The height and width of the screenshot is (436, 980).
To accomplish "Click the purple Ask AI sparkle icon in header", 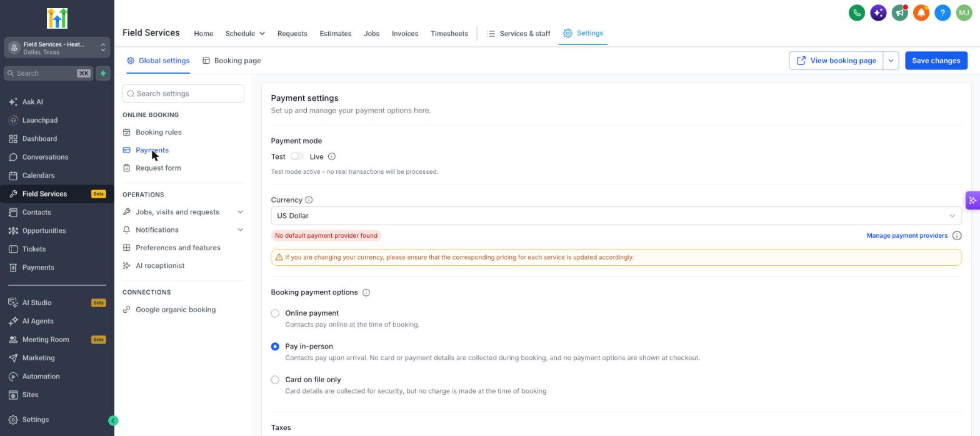I will click(878, 13).
